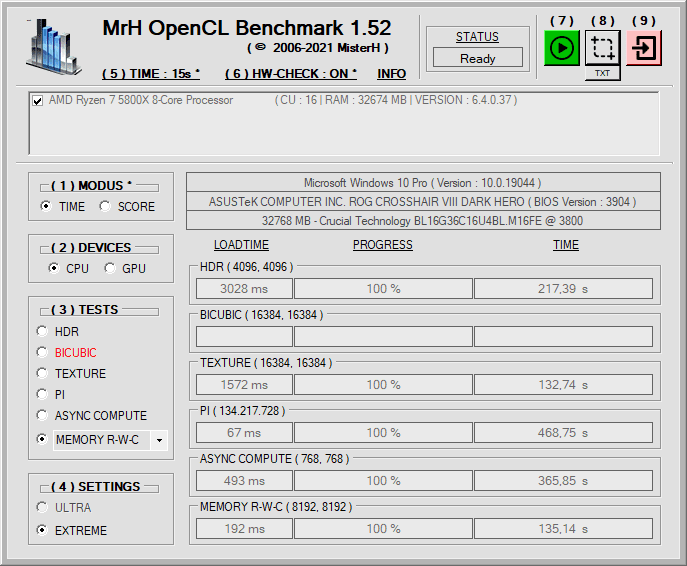This screenshot has height=566, width=687.
Task: Select TIME modus radio button
Action: point(46,206)
